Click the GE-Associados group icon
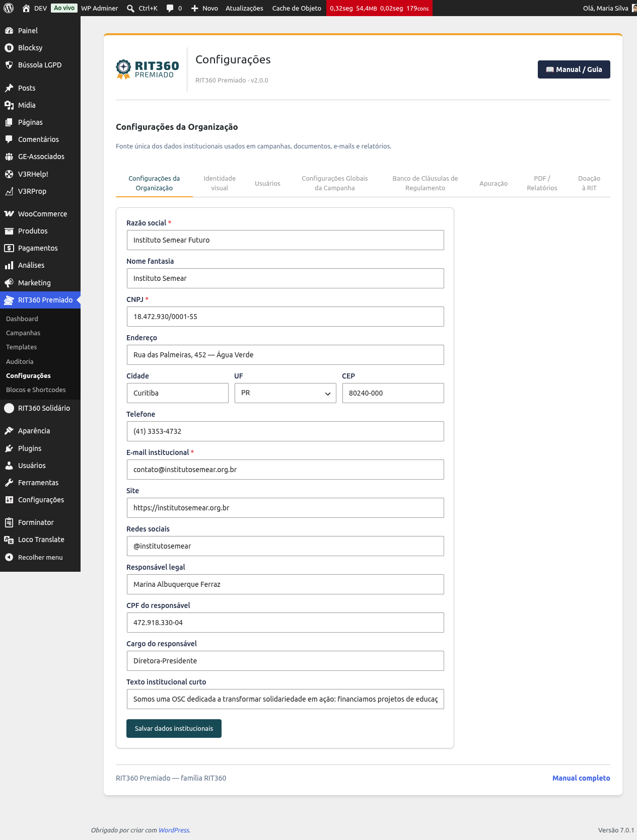This screenshot has height=840, width=637. [x=9, y=157]
